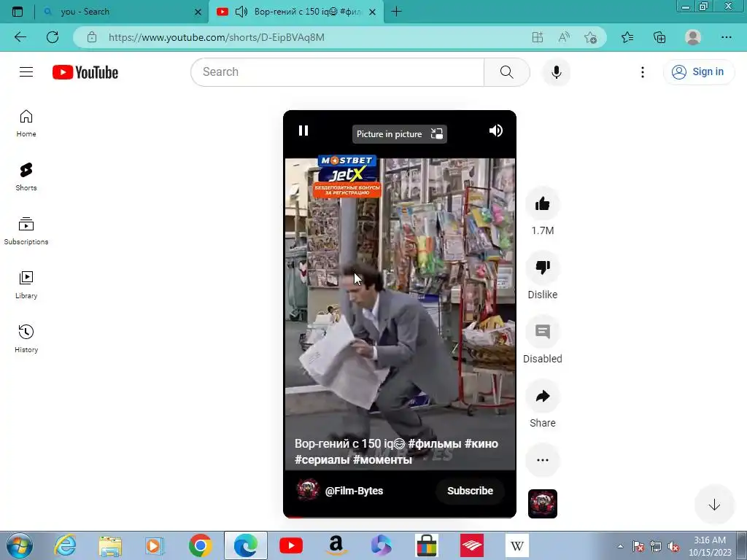
Task: Mute the video with the speaker icon
Action: (495, 131)
